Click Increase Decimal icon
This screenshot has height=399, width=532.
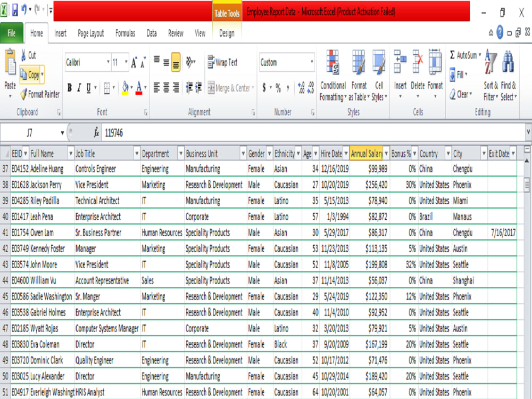(301, 88)
